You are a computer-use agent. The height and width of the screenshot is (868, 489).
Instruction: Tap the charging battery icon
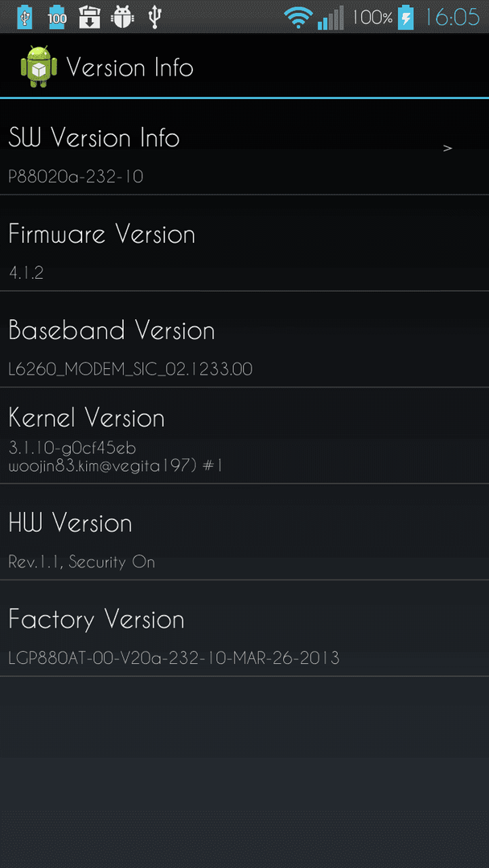coord(406,17)
